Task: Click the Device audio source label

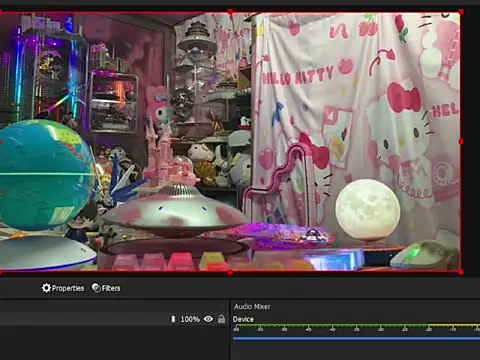Action: (x=243, y=319)
